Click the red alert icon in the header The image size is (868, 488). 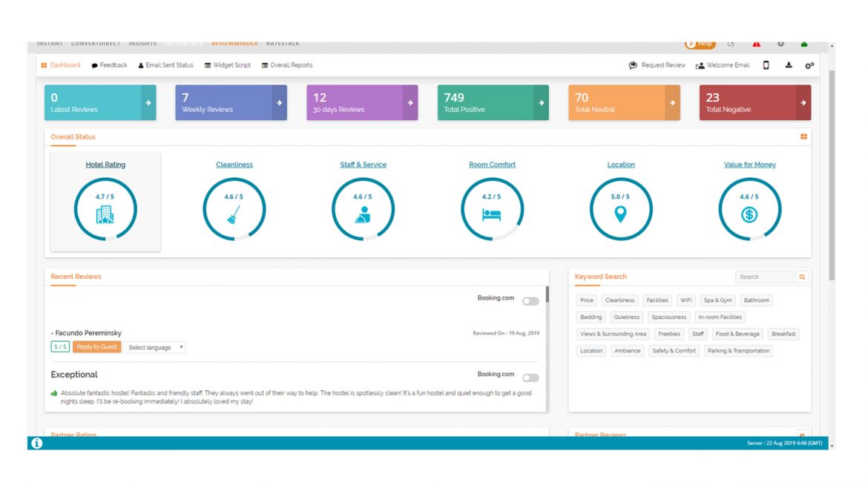(x=756, y=44)
